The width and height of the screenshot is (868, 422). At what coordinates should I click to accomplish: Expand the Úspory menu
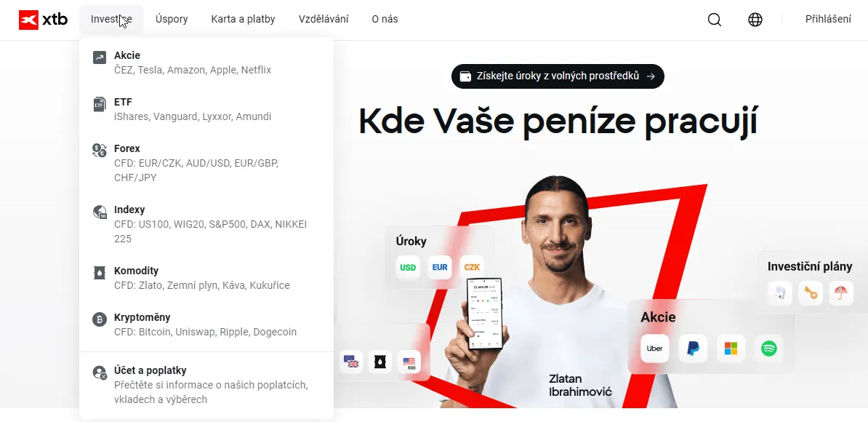[172, 20]
